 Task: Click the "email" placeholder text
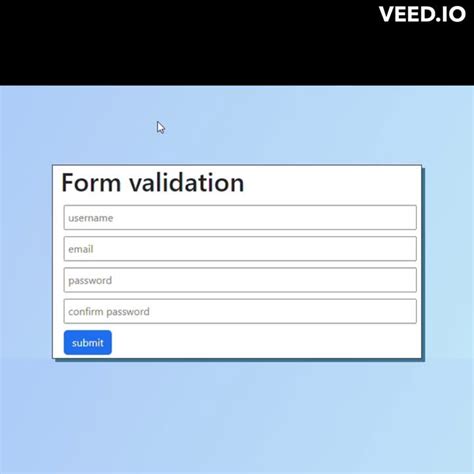(81, 249)
